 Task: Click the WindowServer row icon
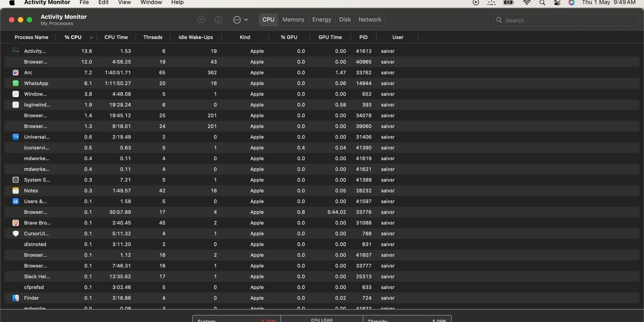[16, 94]
